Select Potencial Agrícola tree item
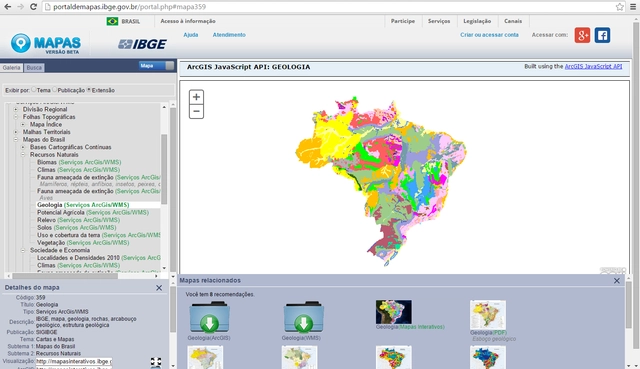Screen dimensions: 640x369 (x=93, y=212)
